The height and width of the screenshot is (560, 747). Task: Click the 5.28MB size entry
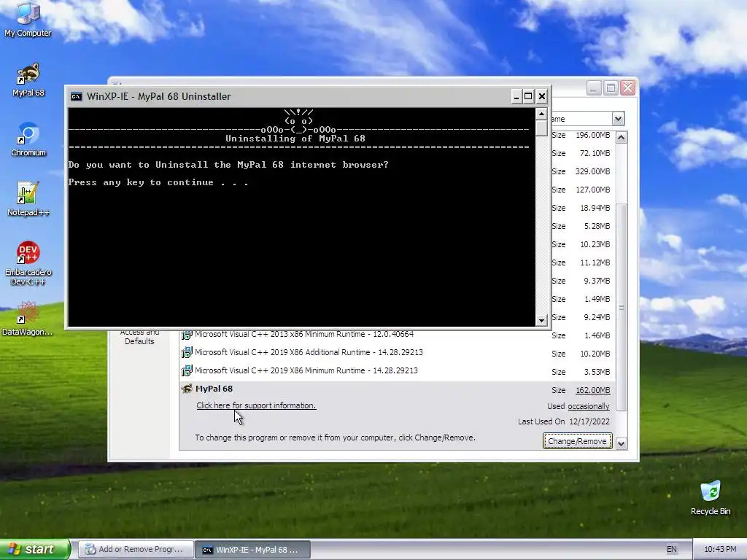coord(597,226)
